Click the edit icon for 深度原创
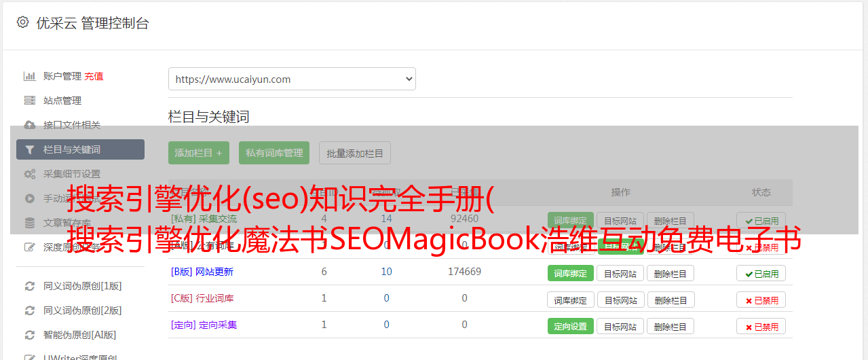 [x=30, y=247]
